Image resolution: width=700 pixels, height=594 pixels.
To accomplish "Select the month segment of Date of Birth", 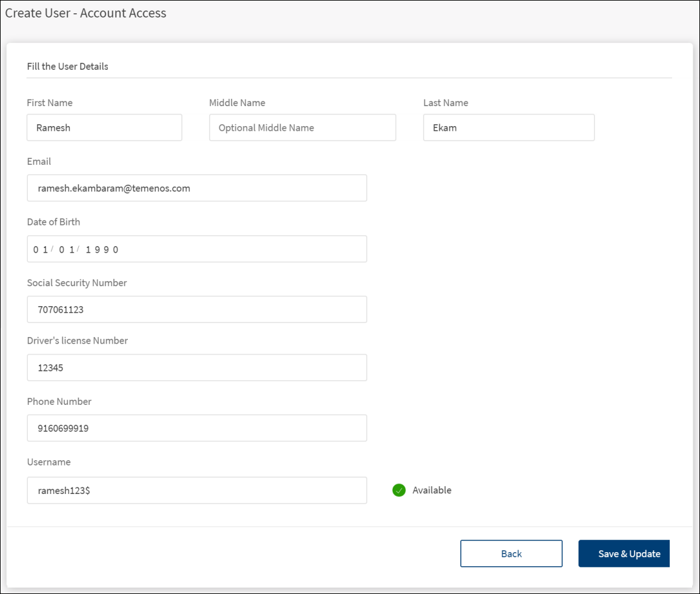I will pos(41,249).
